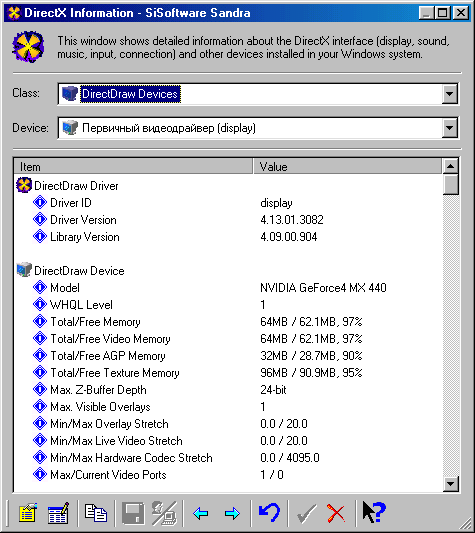475x533 pixels.
Task: Click the display value of Driver ID
Action: tap(276, 203)
